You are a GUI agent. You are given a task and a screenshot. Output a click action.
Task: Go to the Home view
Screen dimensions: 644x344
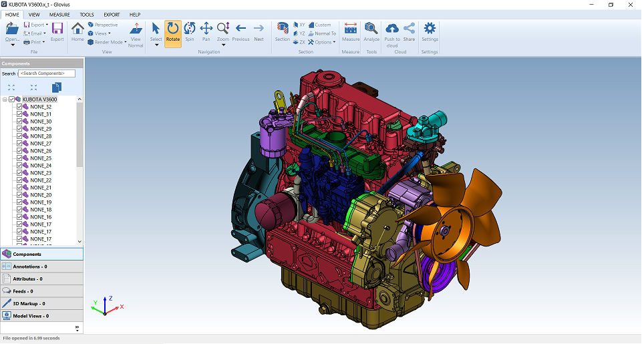[77, 31]
